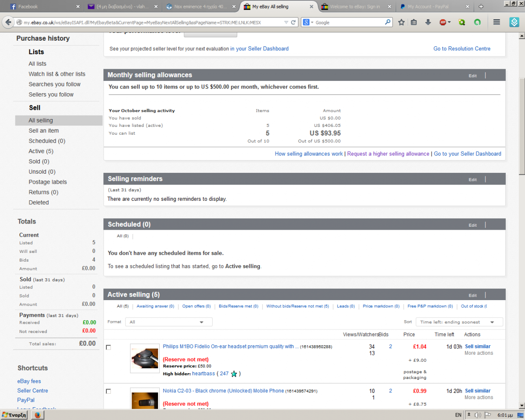
Task: Switch to My Account PayPal tab
Action: (434, 7)
